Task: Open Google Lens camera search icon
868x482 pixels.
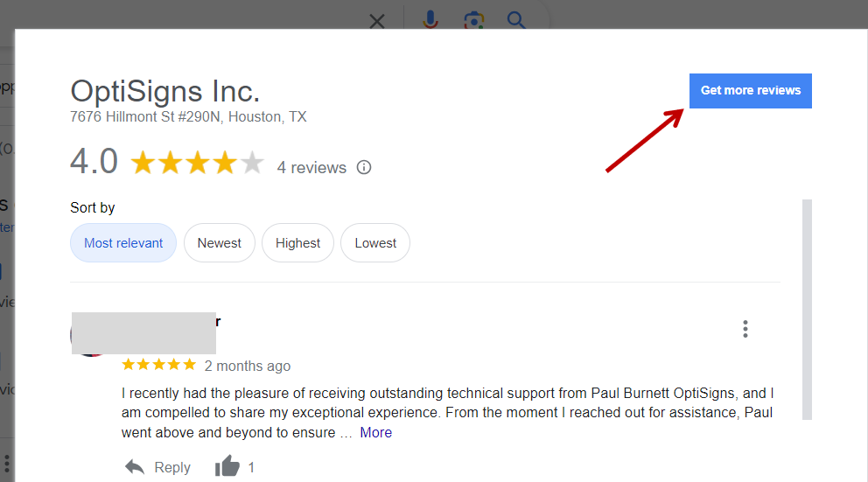Action: (474, 21)
